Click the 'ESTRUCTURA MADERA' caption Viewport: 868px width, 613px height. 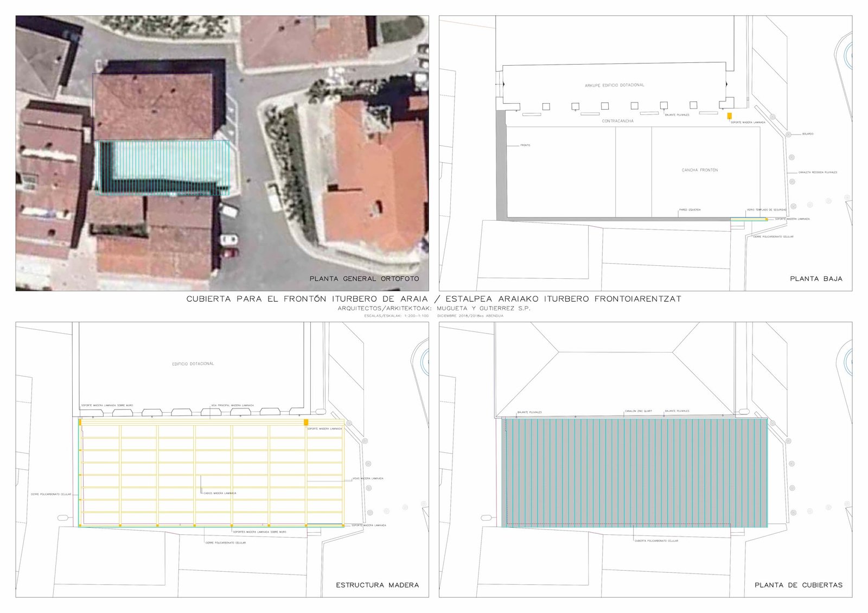pyautogui.click(x=377, y=585)
